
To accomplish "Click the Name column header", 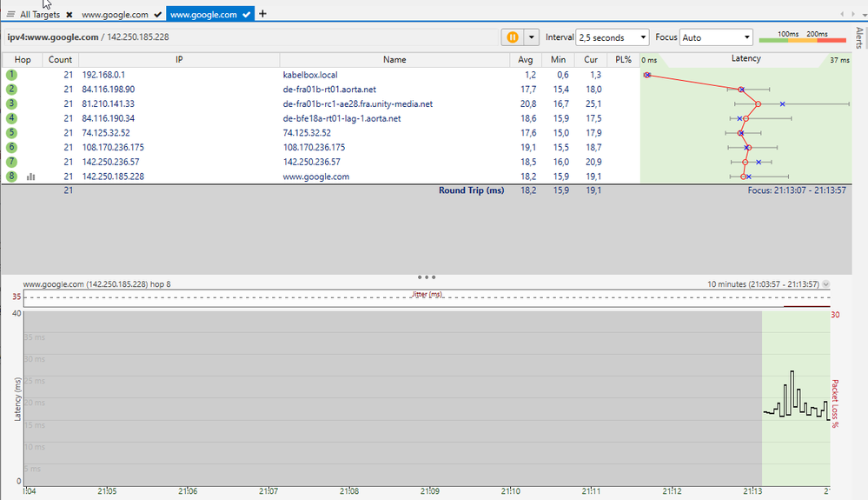I will coord(394,60).
